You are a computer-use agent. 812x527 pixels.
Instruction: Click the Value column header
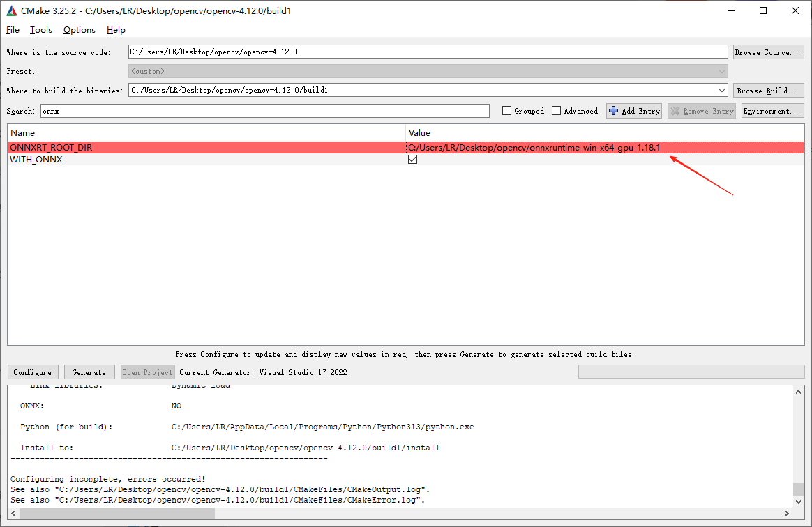(605, 133)
